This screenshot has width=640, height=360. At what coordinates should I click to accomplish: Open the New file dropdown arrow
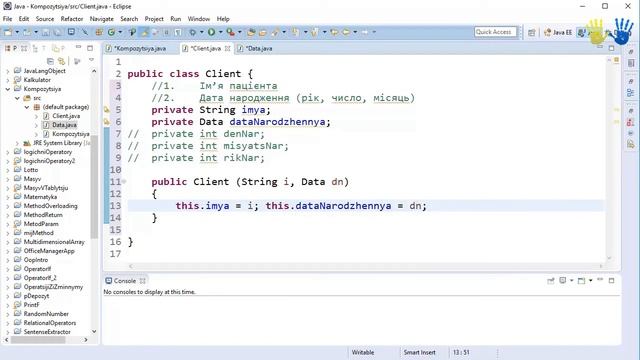17,32
